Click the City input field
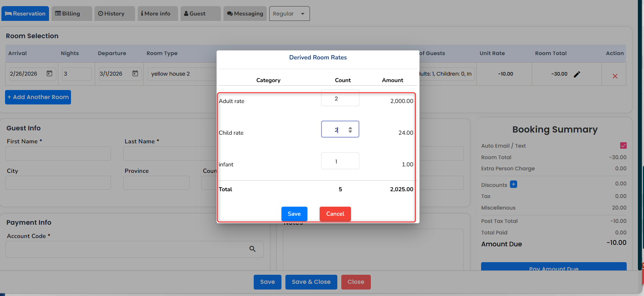This screenshot has width=644, height=296. pyautogui.click(x=58, y=183)
